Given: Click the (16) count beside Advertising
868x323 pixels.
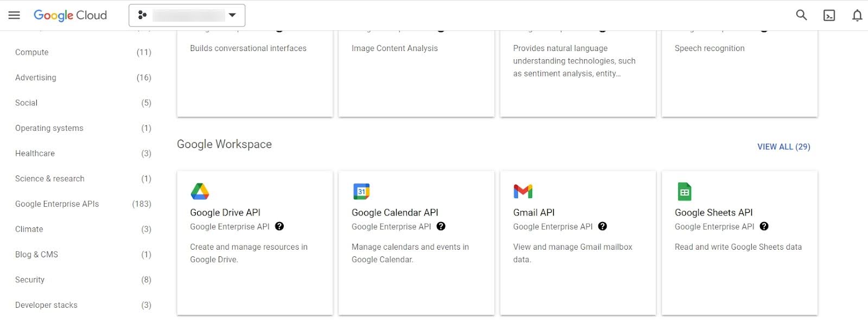Looking at the screenshot, I should (x=144, y=78).
